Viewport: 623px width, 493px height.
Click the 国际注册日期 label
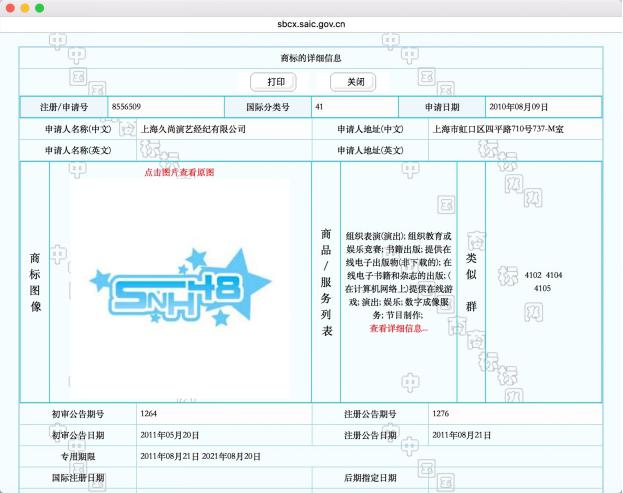pyautogui.click(x=78, y=478)
